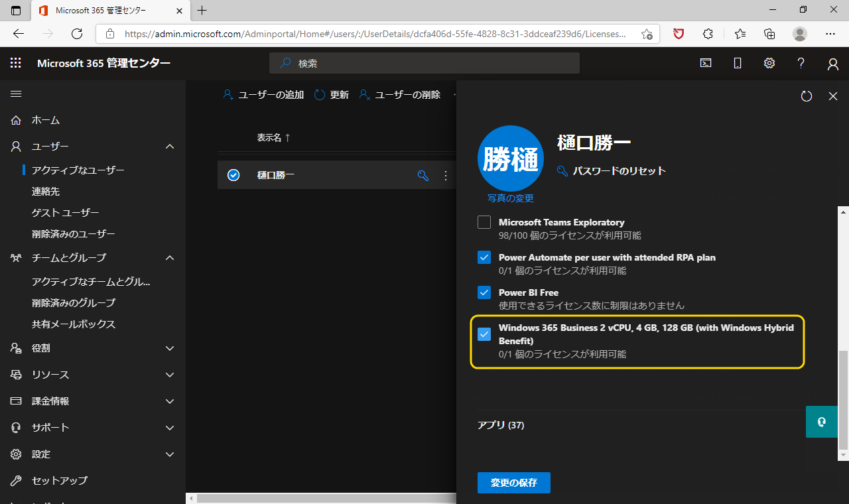Open 削除済みのグループ in navigation
849x504 pixels.
(74, 303)
